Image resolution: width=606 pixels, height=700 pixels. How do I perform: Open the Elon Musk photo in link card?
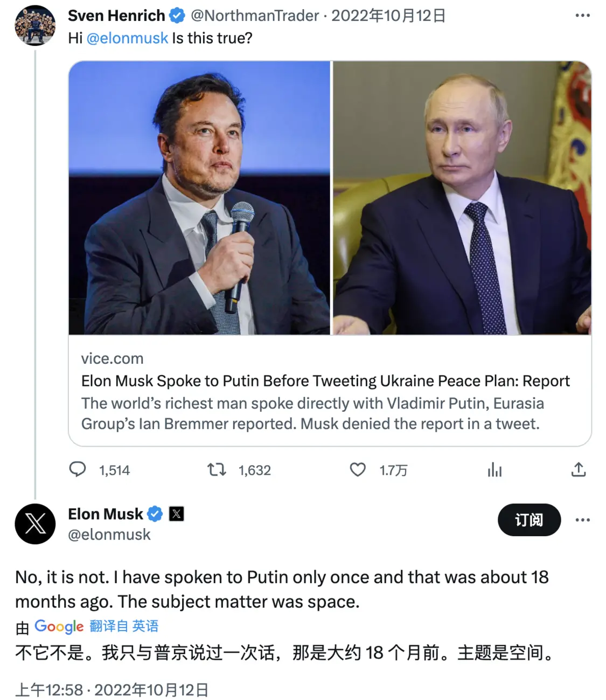click(x=199, y=198)
